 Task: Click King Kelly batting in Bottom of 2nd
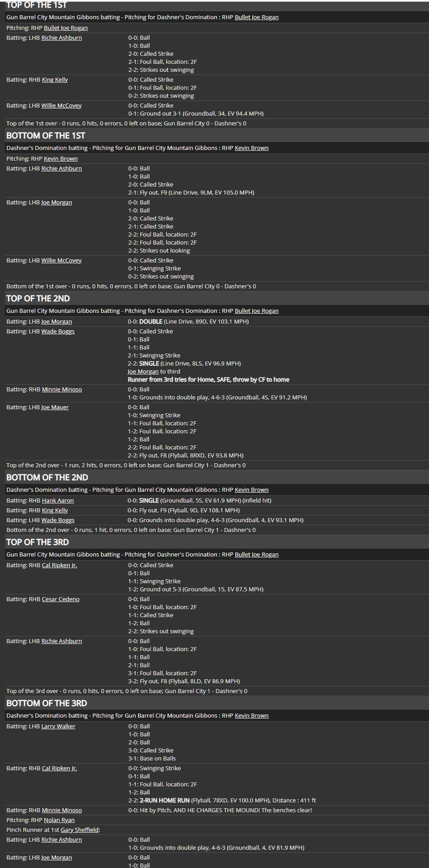tap(55, 511)
